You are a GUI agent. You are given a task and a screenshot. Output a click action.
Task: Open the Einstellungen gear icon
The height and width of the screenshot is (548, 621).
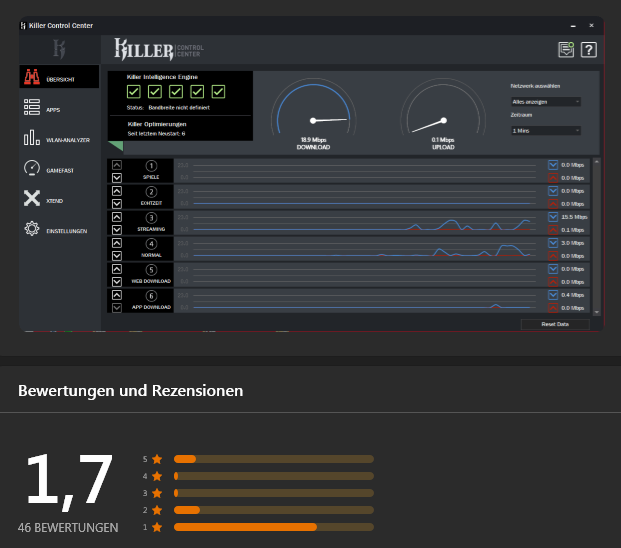[32, 228]
